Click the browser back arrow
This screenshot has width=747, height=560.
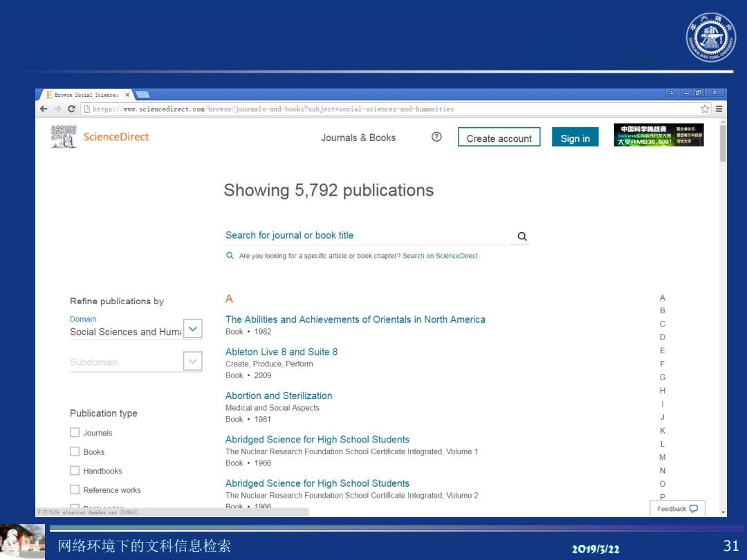(x=44, y=109)
